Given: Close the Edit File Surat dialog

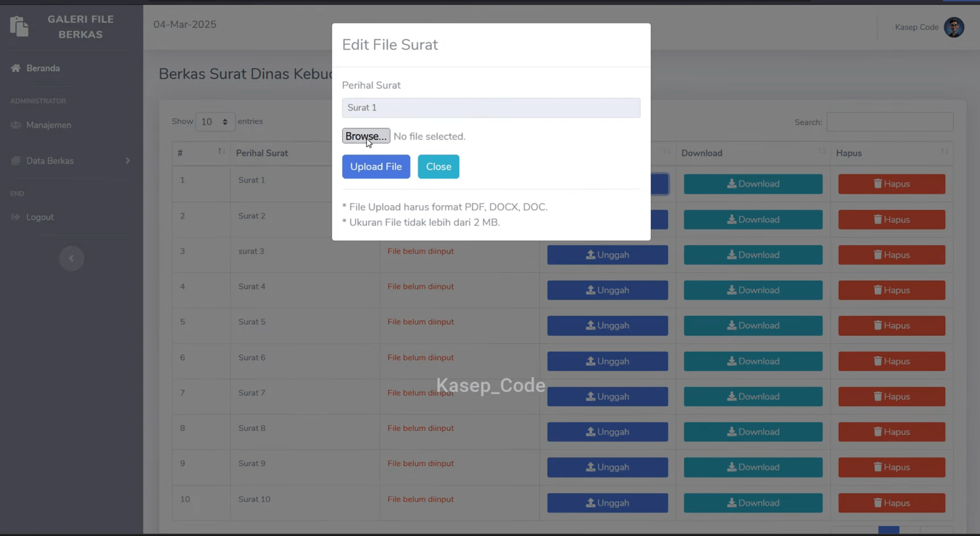Looking at the screenshot, I should coord(438,167).
